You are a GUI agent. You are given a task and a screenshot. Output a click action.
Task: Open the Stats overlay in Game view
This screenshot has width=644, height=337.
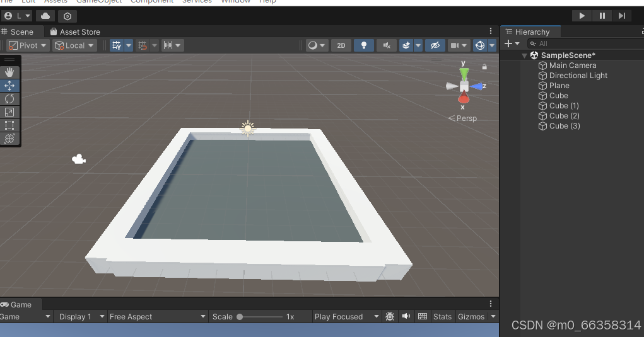442,316
